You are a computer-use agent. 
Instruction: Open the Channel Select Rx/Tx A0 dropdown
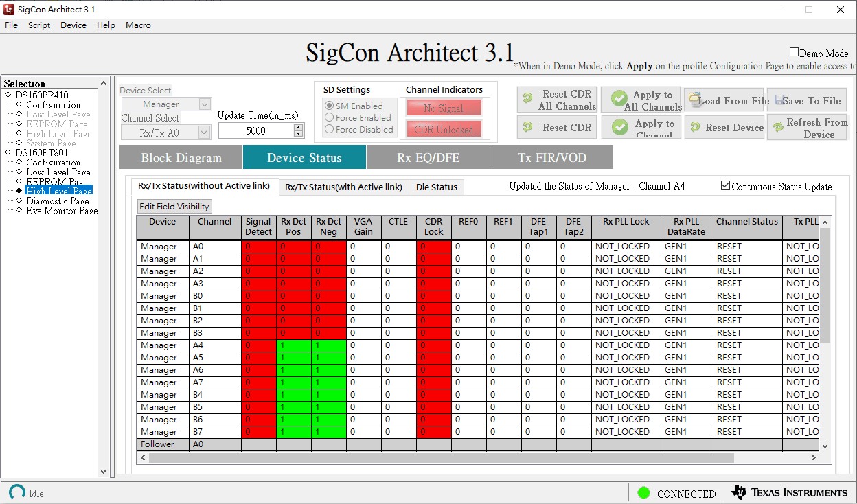(x=205, y=133)
